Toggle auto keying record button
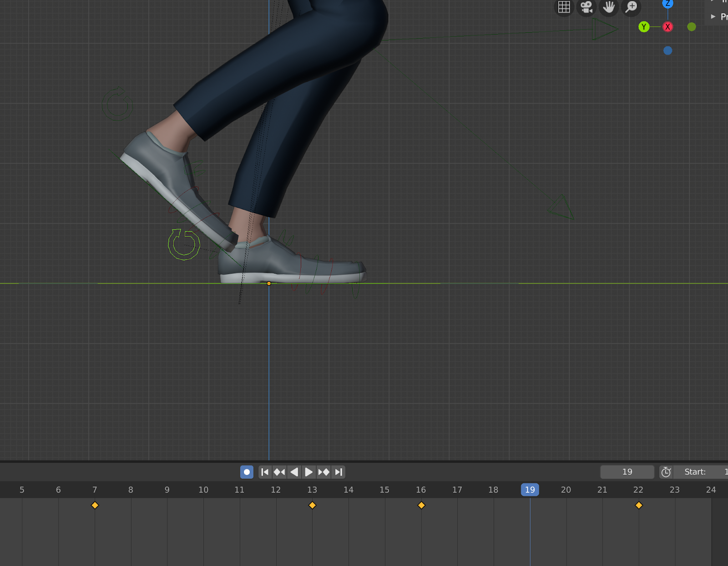The image size is (728, 566). [x=247, y=472]
